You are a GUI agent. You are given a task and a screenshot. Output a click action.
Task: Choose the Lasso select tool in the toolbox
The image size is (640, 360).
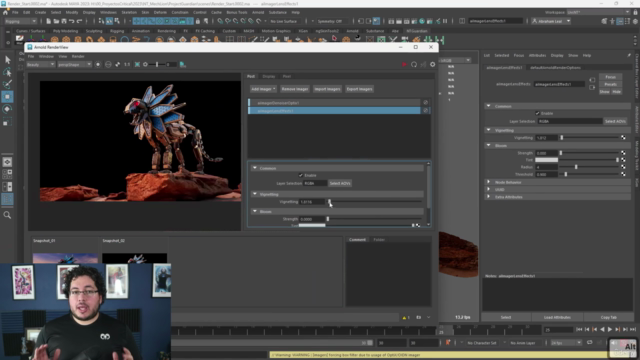7,72
